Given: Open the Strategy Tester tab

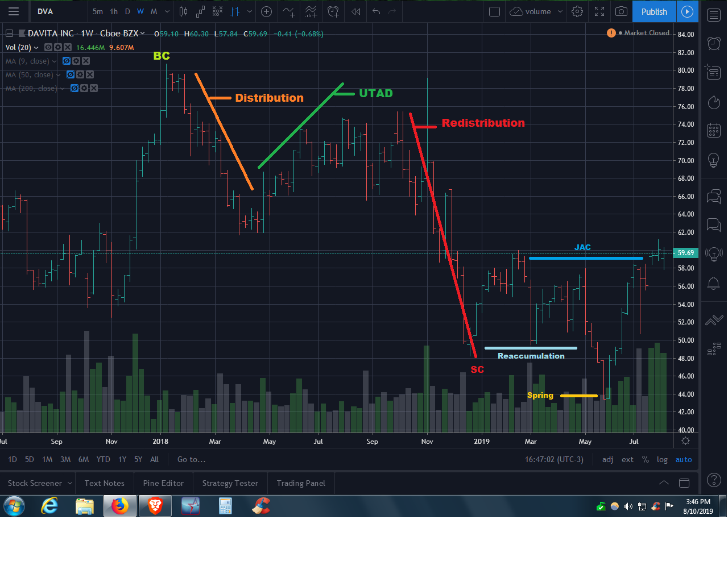Looking at the screenshot, I should [230, 483].
